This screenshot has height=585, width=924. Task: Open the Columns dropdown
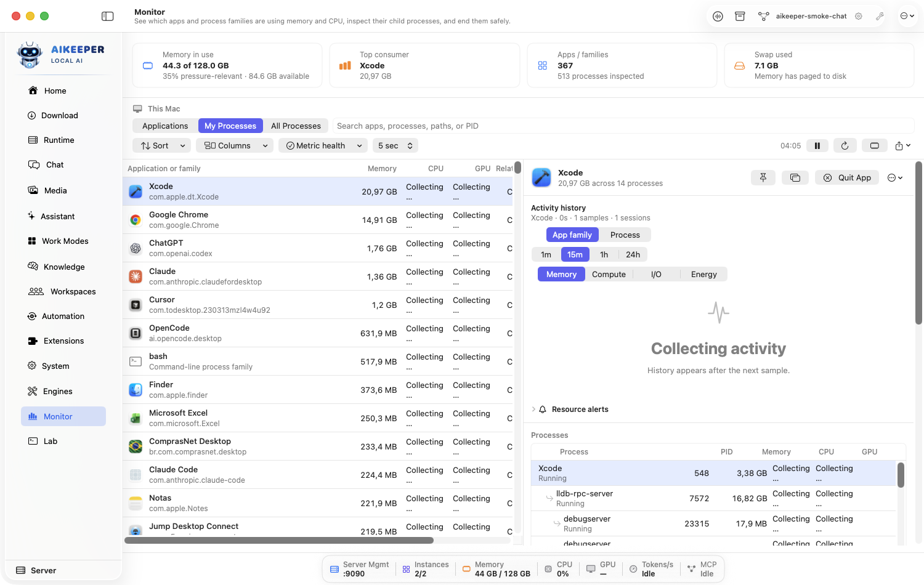(x=235, y=145)
